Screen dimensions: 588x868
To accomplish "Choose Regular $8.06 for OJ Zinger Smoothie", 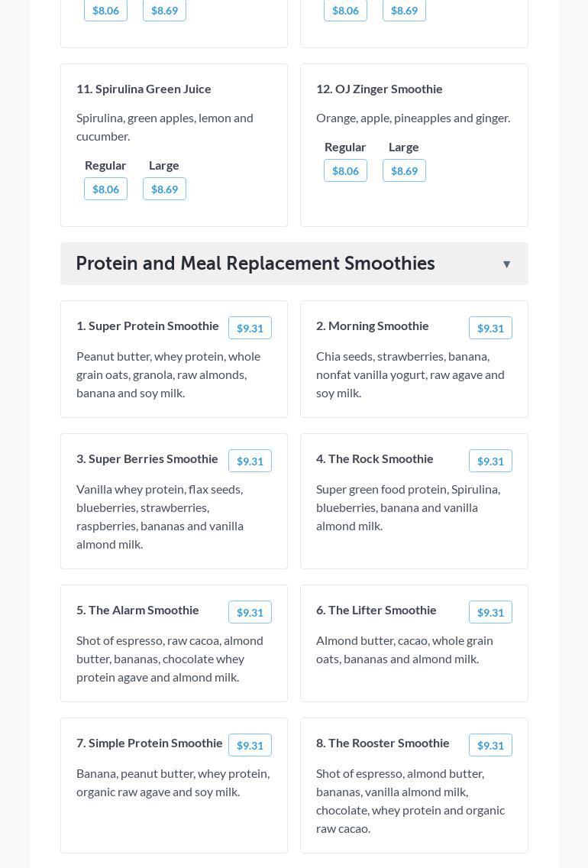I will 345,170.
